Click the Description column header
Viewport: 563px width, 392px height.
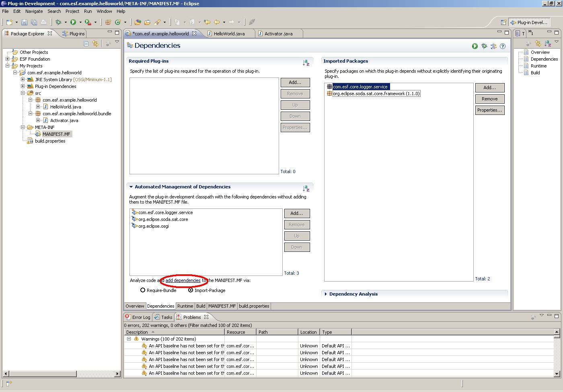174,332
